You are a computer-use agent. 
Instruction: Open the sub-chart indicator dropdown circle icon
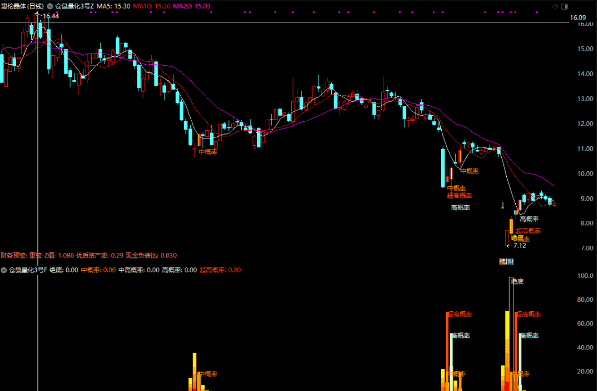pos(4,270)
